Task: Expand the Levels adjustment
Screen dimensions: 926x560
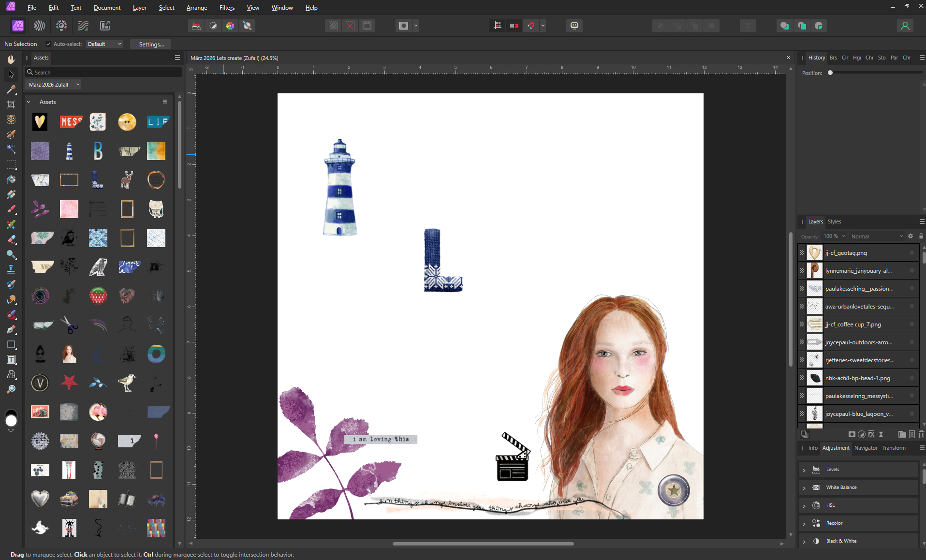Action: [x=804, y=470]
